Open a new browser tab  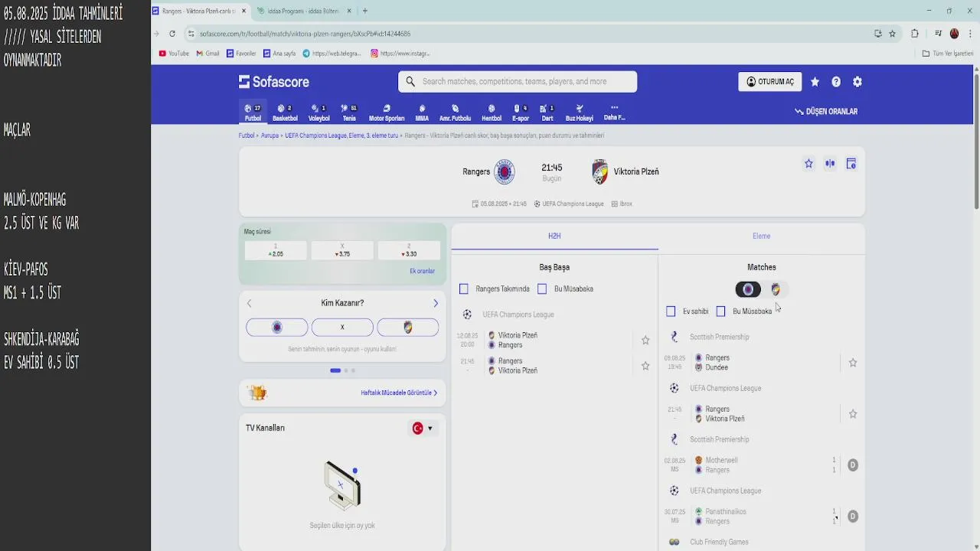point(365,11)
